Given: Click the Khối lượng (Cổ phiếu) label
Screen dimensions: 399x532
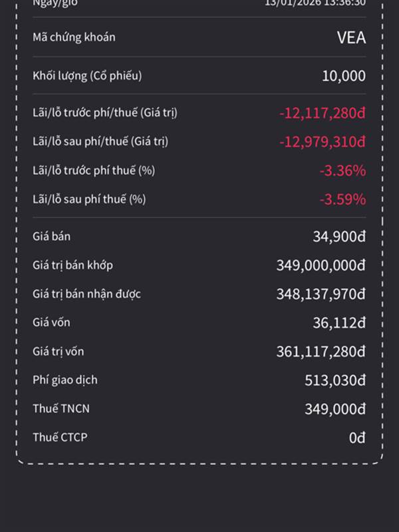Looking at the screenshot, I should pos(87,76).
